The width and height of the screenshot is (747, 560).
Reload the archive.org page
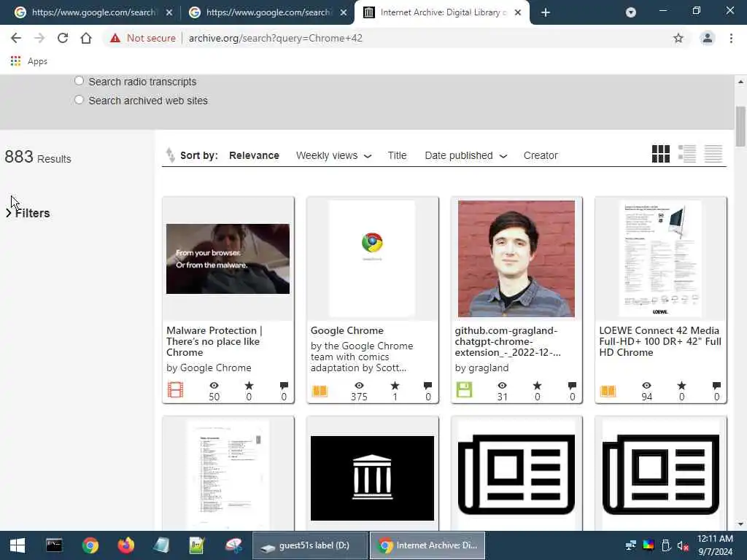(63, 38)
